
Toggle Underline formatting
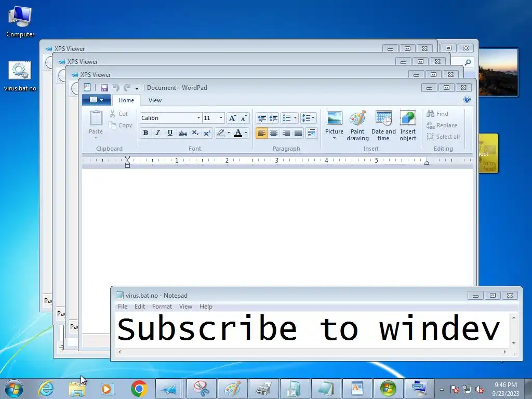(170, 133)
